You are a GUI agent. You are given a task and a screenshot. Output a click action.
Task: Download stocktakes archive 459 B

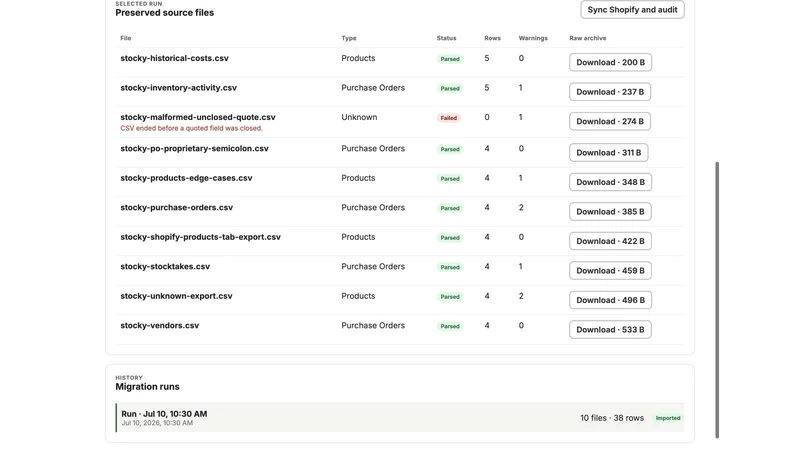pyautogui.click(x=610, y=271)
